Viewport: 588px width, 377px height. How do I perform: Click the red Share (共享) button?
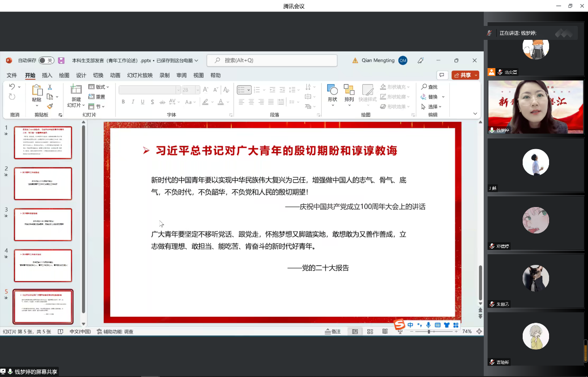point(462,75)
